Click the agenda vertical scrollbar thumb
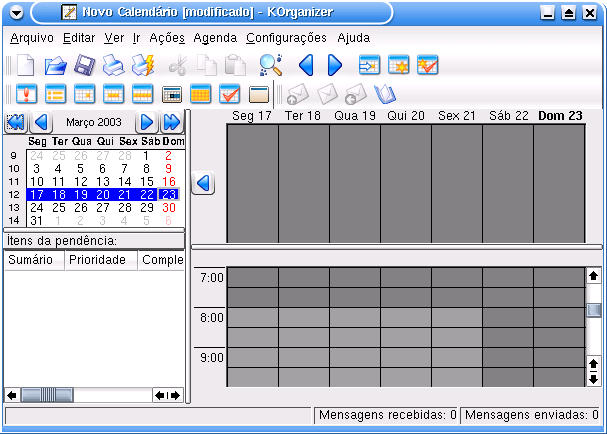This screenshot has width=607, height=434. [x=593, y=310]
